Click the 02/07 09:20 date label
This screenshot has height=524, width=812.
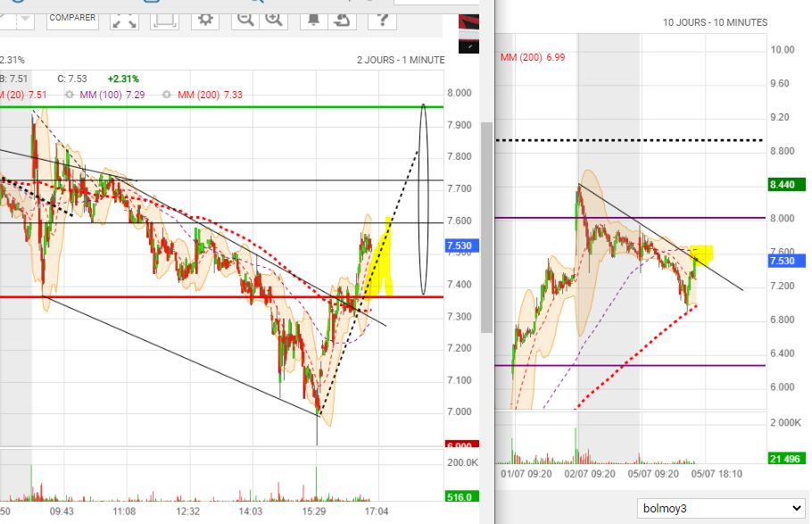click(x=590, y=474)
